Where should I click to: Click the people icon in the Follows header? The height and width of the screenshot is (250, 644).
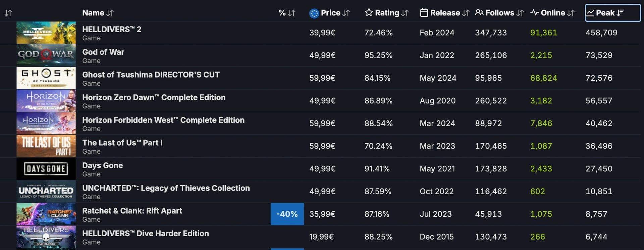[x=479, y=13]
